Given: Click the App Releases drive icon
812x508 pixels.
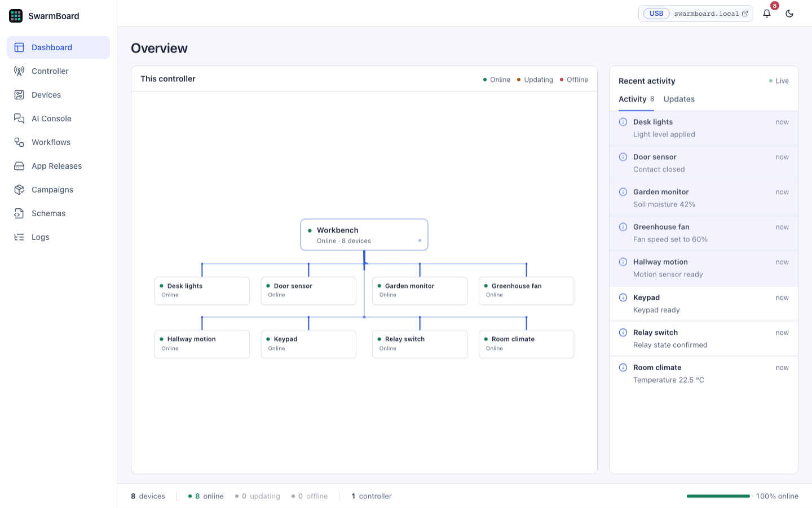Looking at the screenshot, I should (x=19, y=166).
